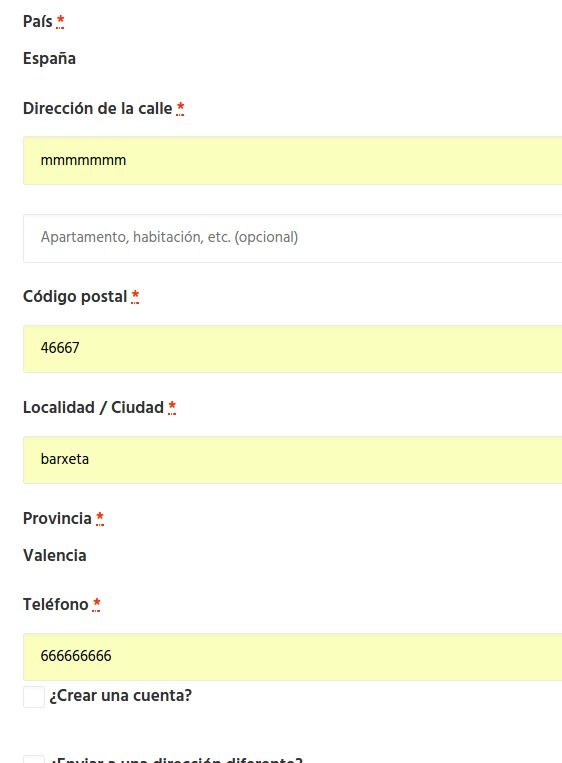This screenshot has height=763, width=562.
Task: Click the Dirección de la calle label
Action: (x=98, y=108)
